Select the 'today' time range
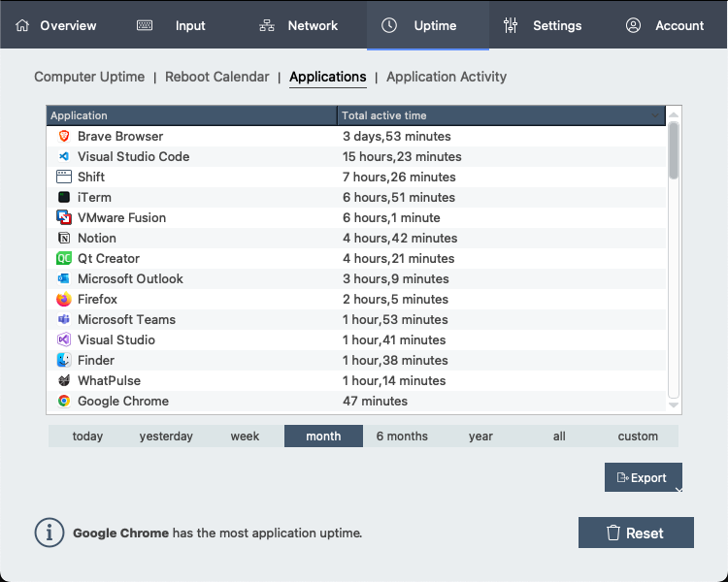728x582 pixels. pos(87,436)
